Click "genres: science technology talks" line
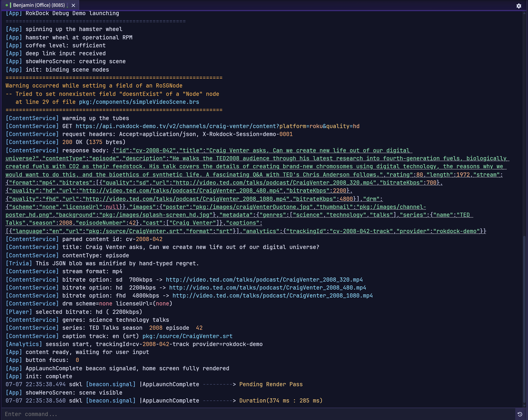 pyautogui.click(x=87, y=320)
